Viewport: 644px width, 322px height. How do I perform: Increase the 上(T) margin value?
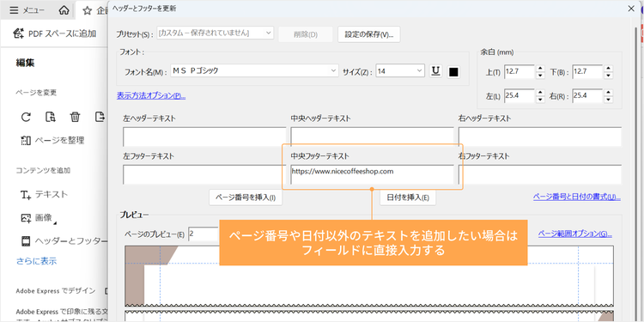(x=540, y=68)
